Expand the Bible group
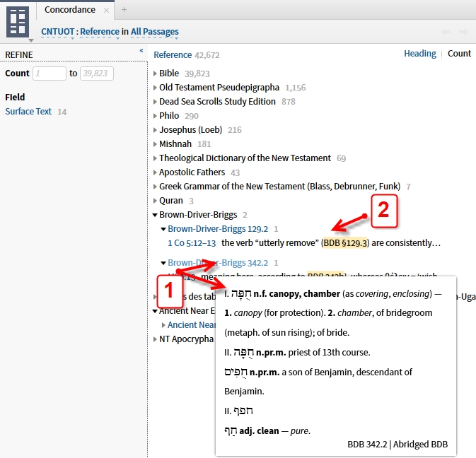Screen dimensions: 476x458 coord(155,74)
